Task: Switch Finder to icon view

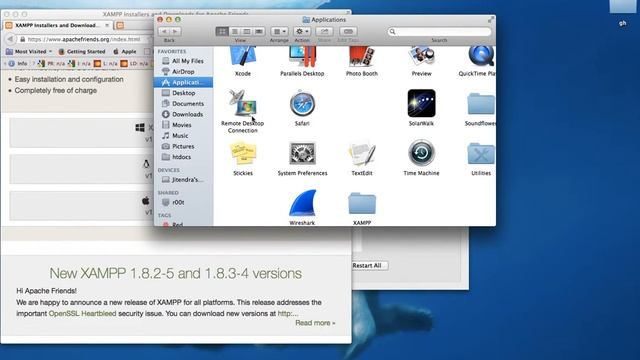Action: point(222,31)
